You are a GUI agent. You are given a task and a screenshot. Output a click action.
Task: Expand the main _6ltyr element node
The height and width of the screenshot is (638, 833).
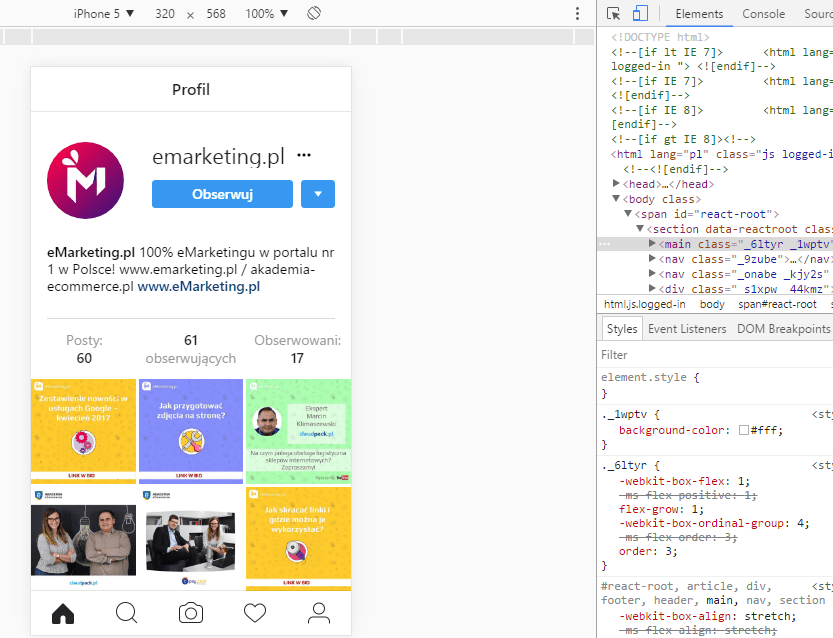click(x=652, y=243)
